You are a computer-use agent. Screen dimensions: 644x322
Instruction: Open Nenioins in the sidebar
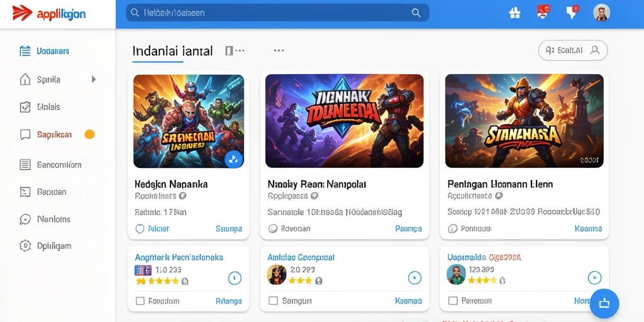point(53,219)
